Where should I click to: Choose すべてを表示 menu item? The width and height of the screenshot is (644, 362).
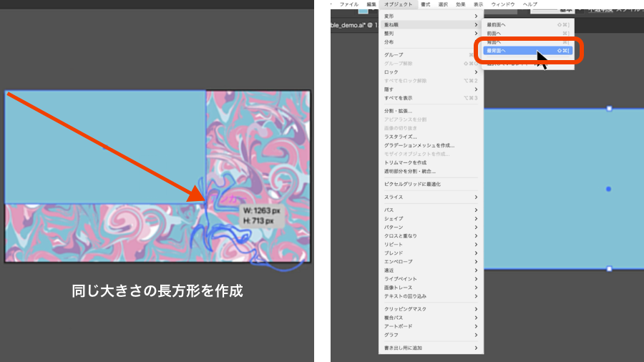coord(431,98)
